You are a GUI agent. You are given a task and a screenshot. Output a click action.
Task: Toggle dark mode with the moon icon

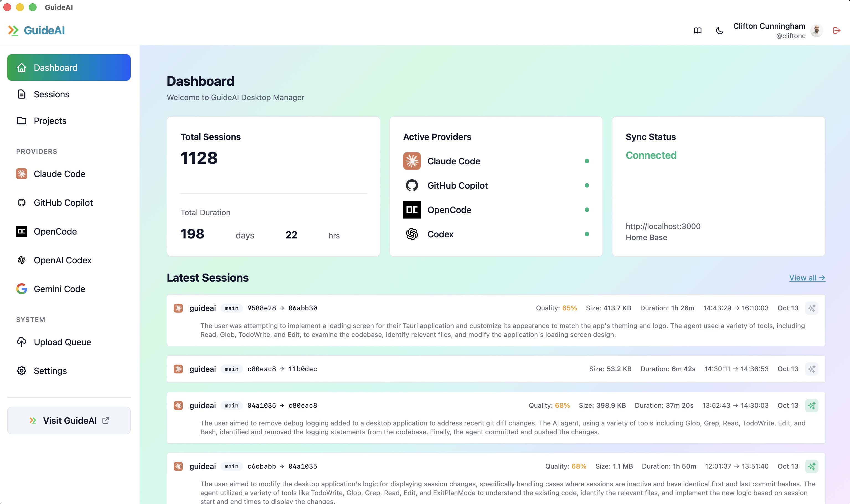(x=720, y=30)
